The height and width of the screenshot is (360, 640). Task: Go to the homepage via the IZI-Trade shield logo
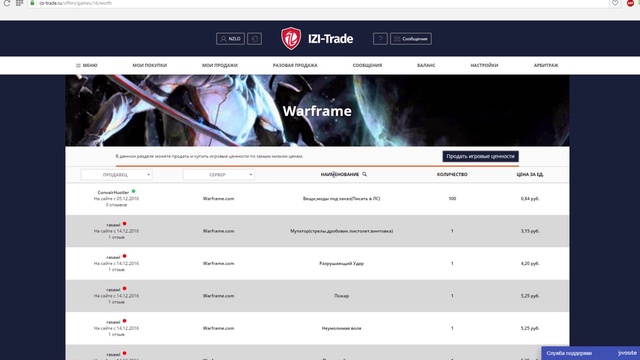pos(291,38)
